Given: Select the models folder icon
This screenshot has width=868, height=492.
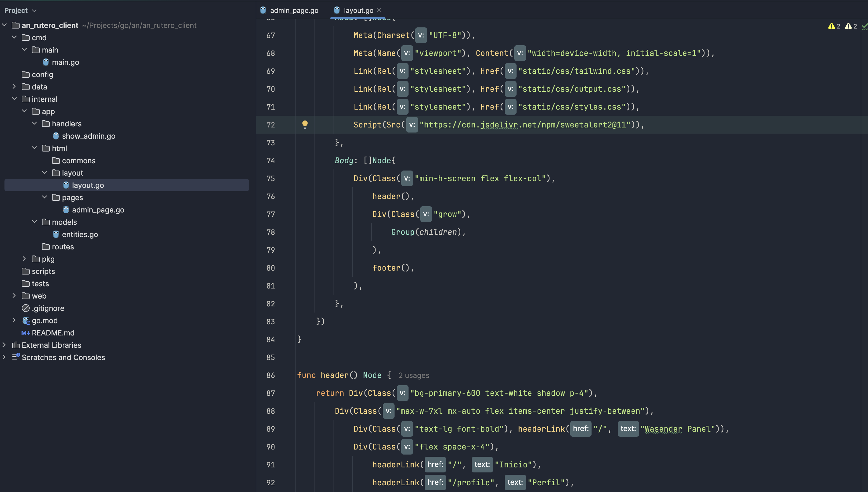Looking at the screenshot, I should point(46,222).
